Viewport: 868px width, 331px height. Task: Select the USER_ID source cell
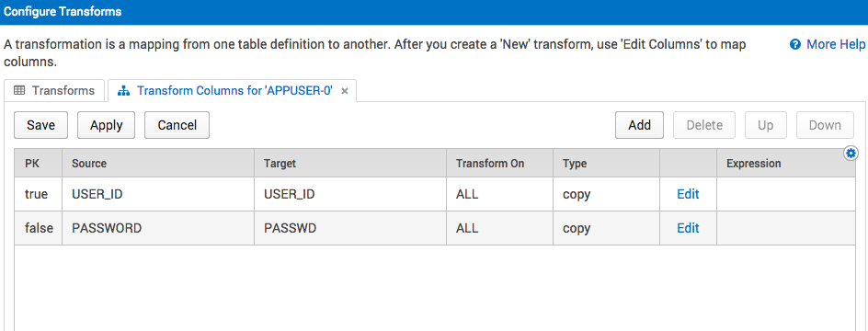click(158, 194)
